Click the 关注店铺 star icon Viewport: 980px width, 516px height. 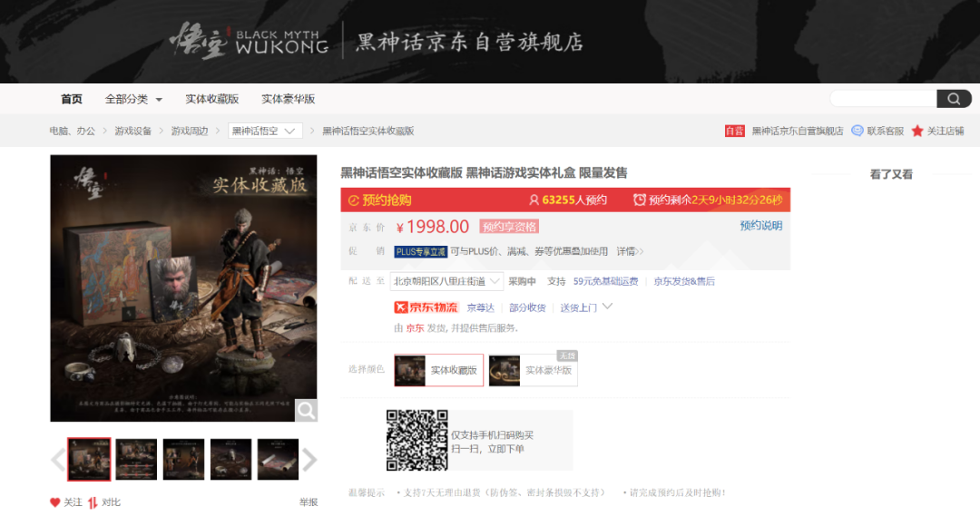click(917, 131)
